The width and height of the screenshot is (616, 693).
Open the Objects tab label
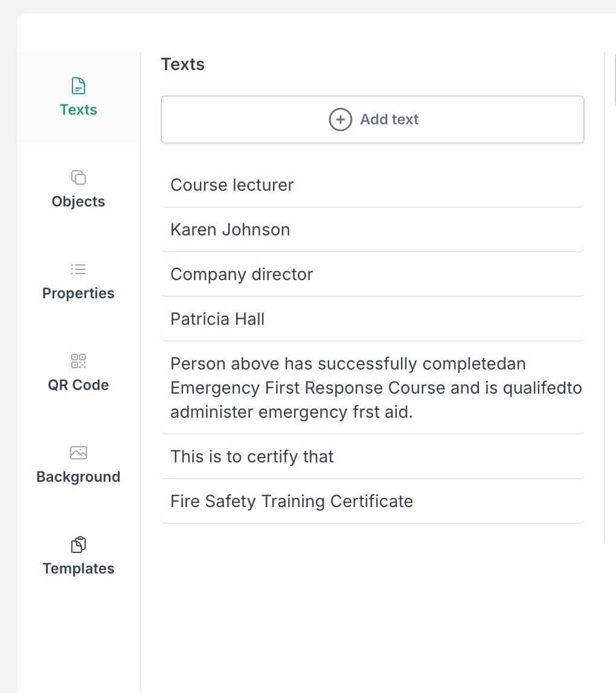pyautogui.click(x=79, y=202)
